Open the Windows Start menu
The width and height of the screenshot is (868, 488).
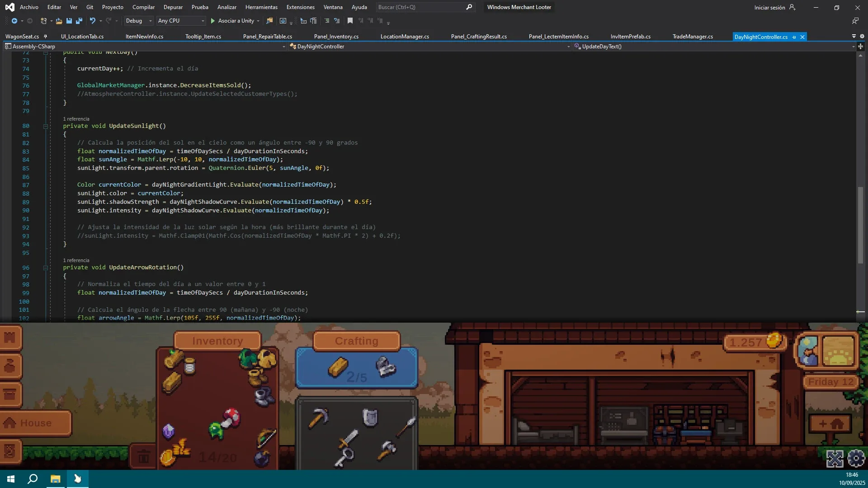pyautogui.click(x=11, y=479)
